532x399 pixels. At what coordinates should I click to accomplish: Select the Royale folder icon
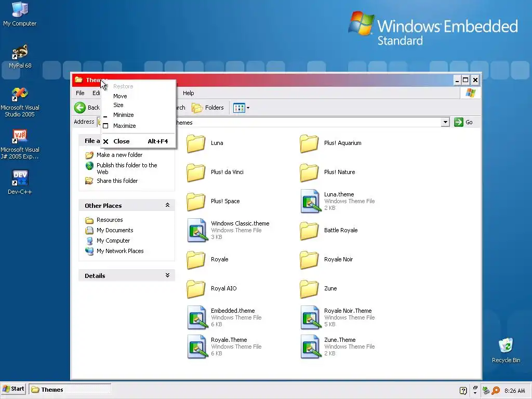196,260
